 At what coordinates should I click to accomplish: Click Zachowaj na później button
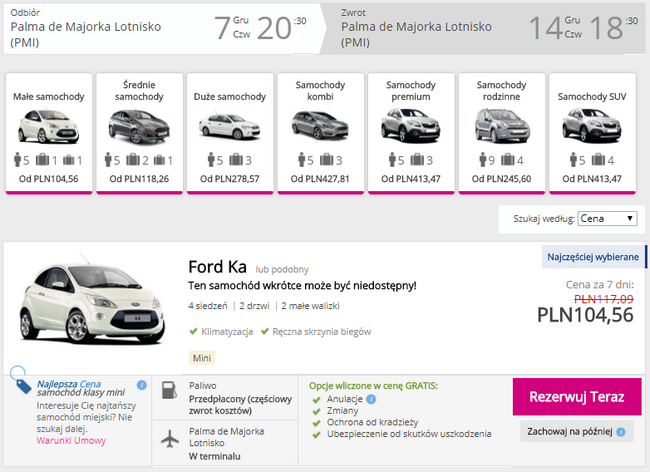577,432
